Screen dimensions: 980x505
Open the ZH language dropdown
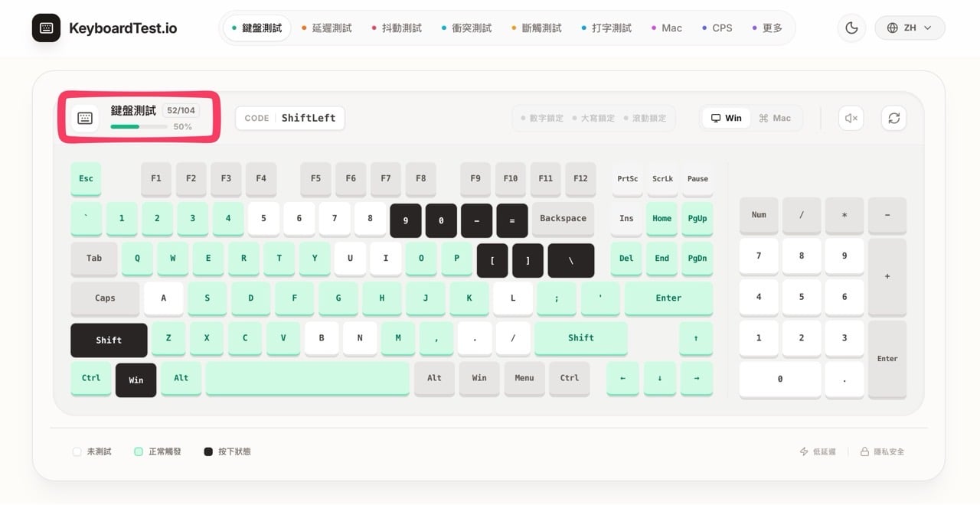pyautogui.click(x=910, y=28)
